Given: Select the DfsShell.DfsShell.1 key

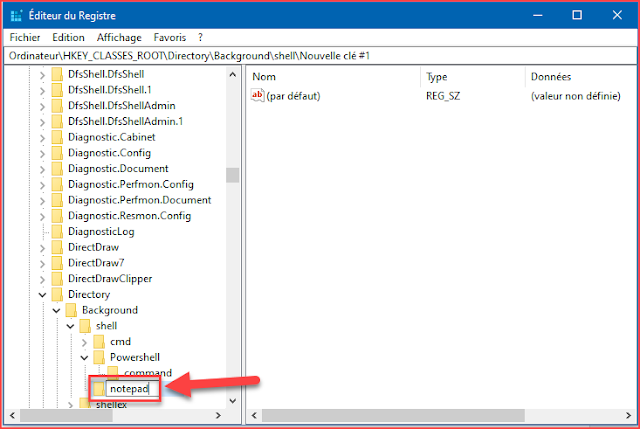Looking at the screenshot, I should [x=110, y=90].
